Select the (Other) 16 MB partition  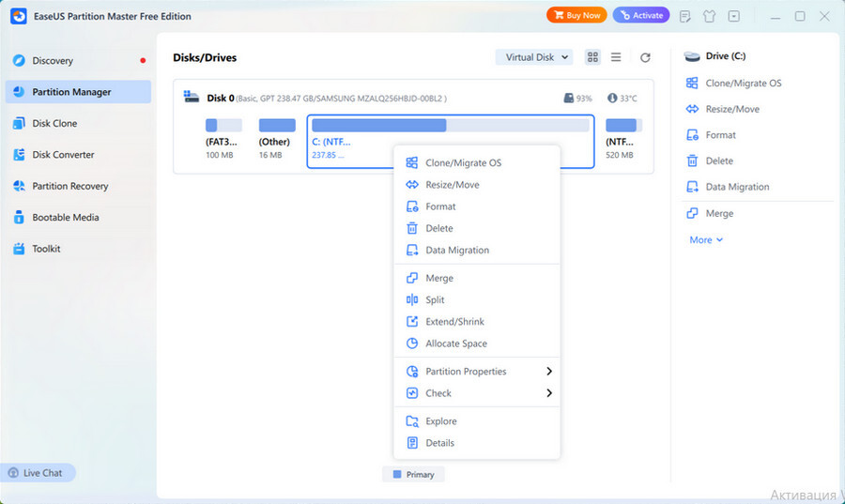(x=276, y=139)
